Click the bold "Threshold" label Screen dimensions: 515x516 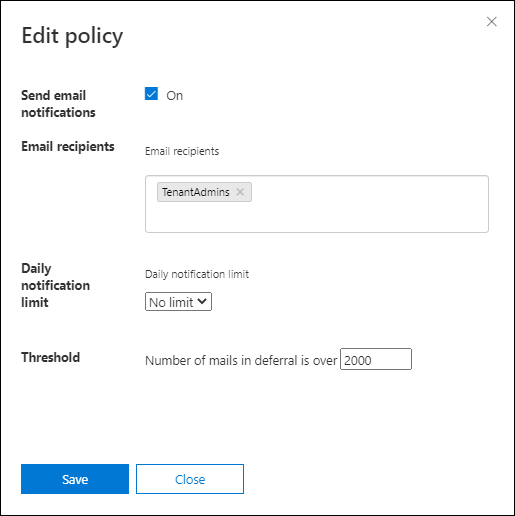[51, 357]
